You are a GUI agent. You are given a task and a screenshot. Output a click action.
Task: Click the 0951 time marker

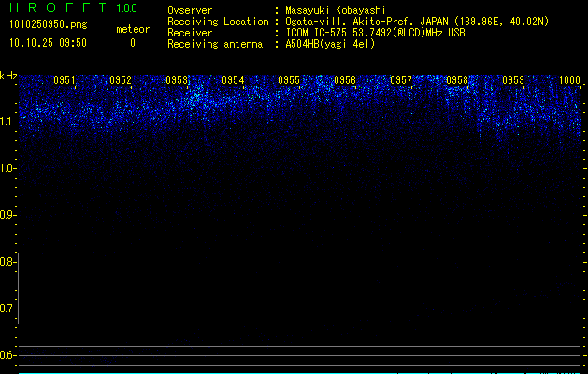(x=65, y=80)
